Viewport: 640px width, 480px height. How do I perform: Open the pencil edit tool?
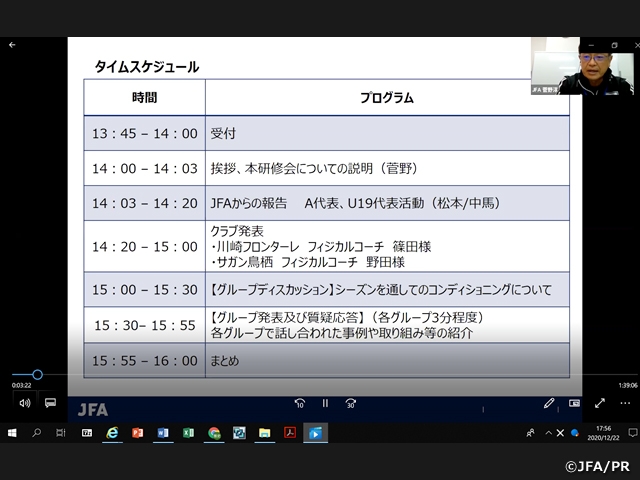549,403
